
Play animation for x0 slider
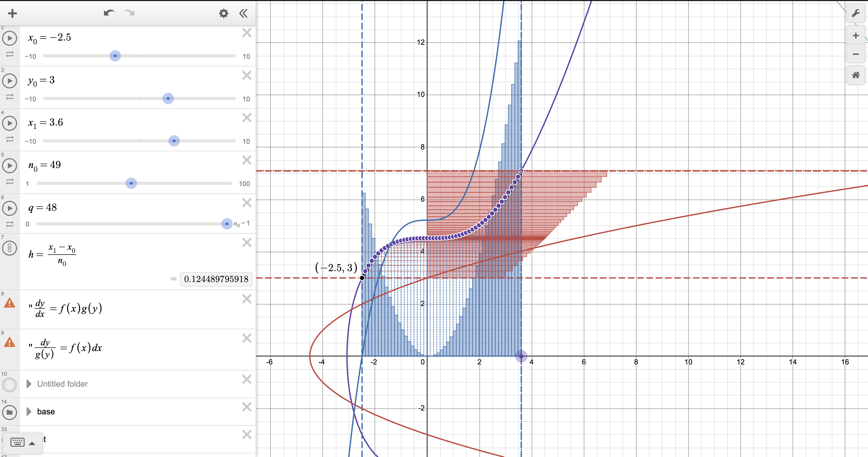pyautogui.click(x=10, y=39)
